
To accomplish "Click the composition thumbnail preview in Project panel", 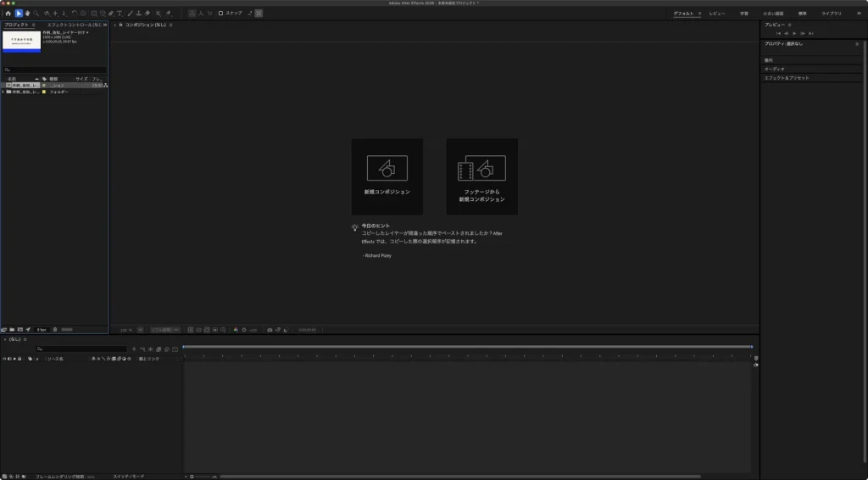I will point(21,42).
